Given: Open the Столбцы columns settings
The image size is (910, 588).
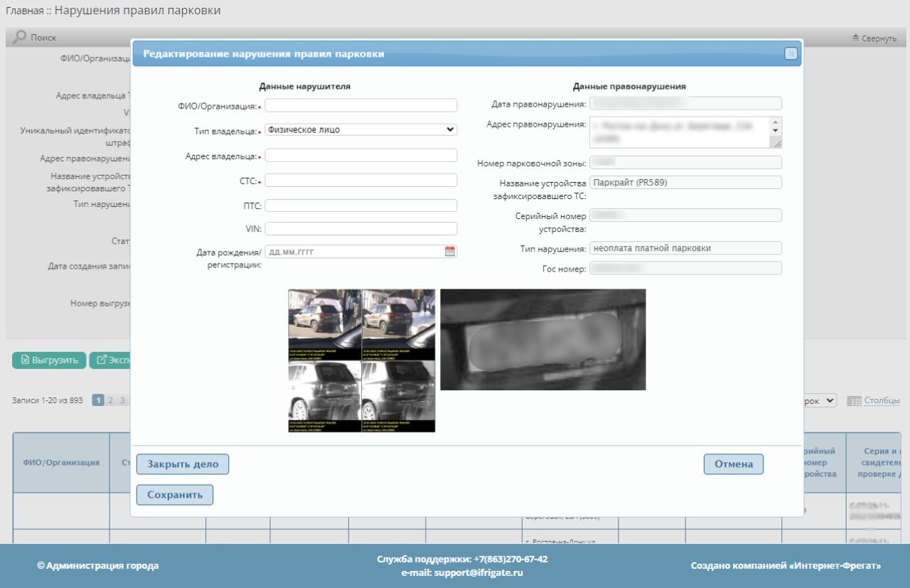Looking at the screenshot, I should 881,401.
